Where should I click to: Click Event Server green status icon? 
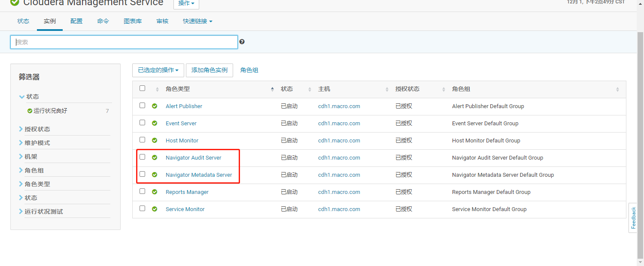click(155, 123)
